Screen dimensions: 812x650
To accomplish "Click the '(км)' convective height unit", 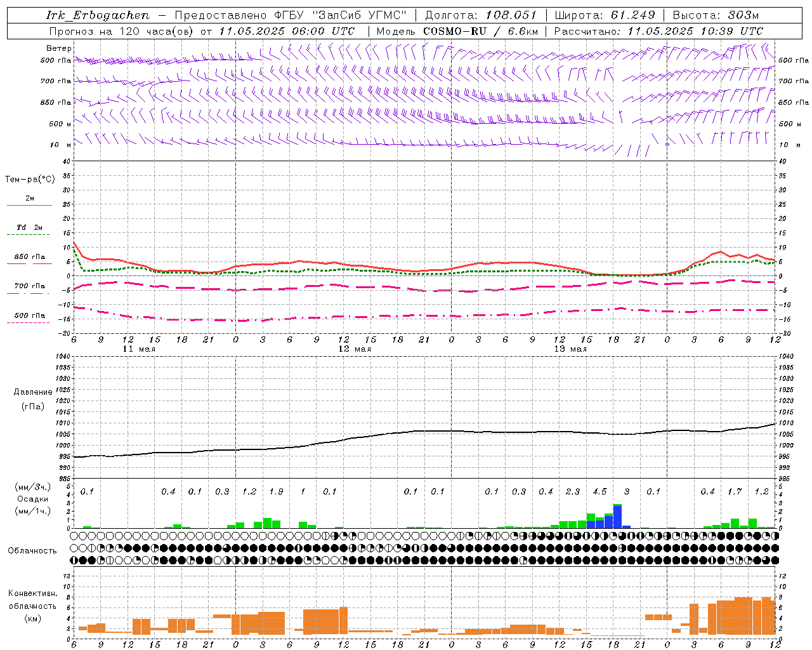I will [x=33, y=618].
